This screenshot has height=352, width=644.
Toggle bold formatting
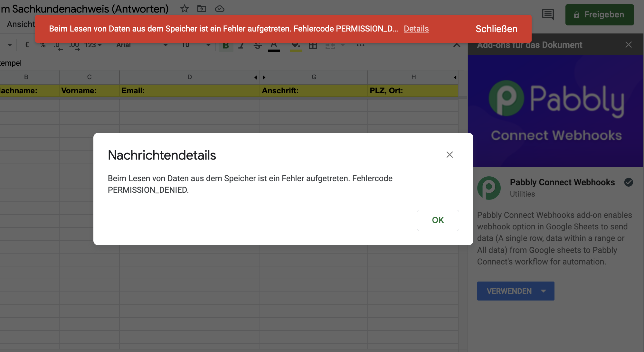coord(226,45)
